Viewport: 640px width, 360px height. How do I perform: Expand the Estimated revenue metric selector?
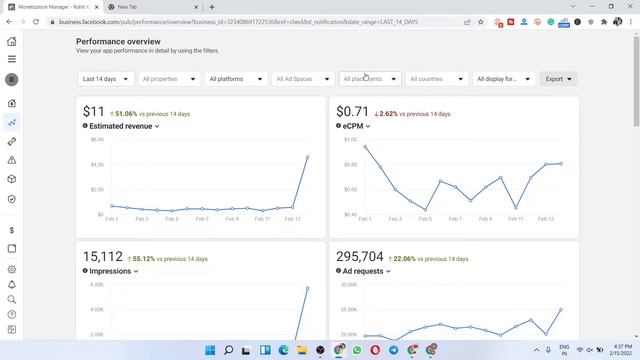coord(124,126)
